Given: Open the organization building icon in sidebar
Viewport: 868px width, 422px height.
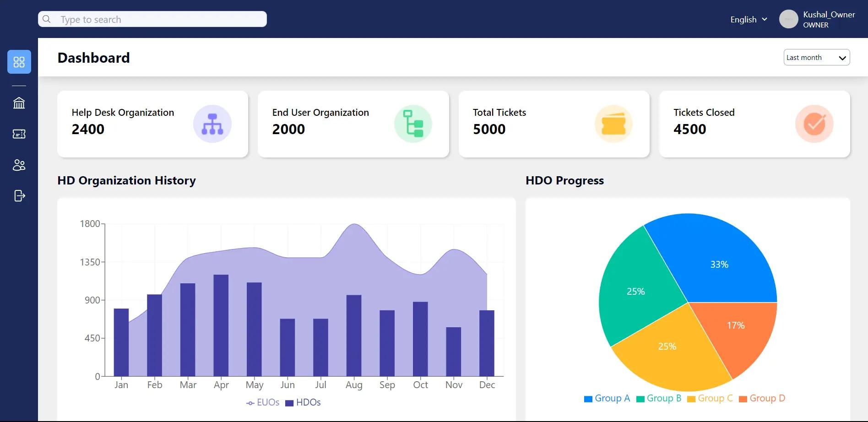Looking at the screenshot, I should click(19, 103).
